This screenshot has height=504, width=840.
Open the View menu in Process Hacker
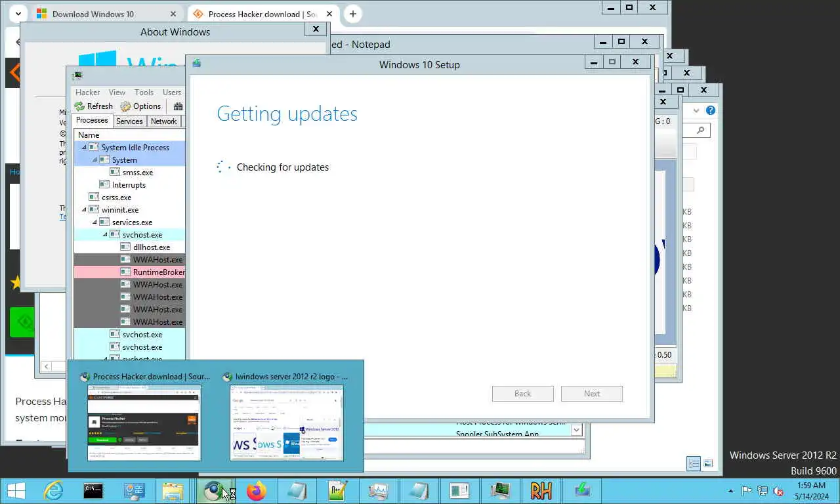117,93
